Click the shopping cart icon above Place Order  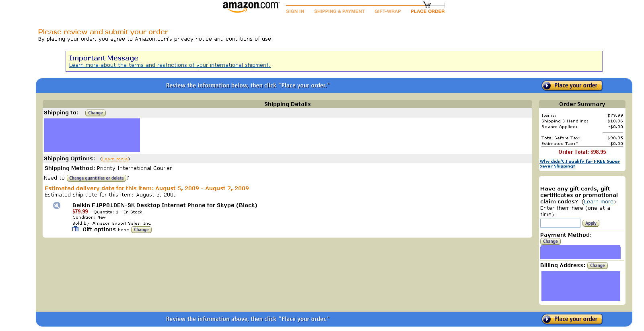(x=427, y=4)
